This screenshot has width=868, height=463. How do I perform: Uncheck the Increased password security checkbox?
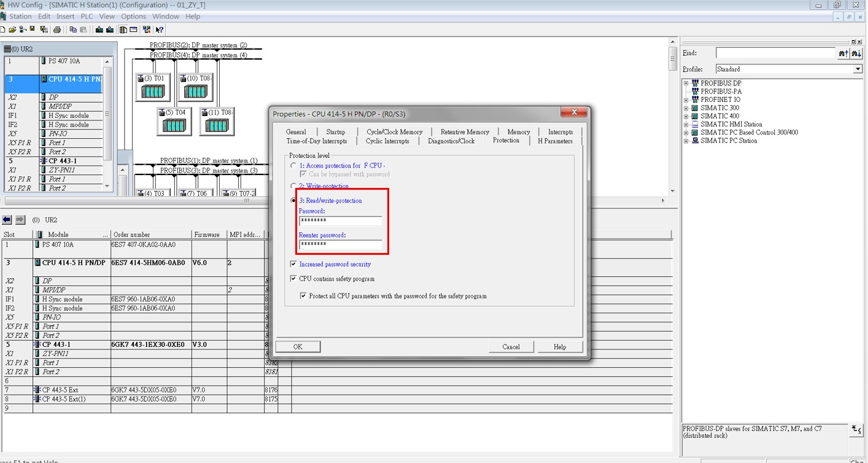point(293,264)
